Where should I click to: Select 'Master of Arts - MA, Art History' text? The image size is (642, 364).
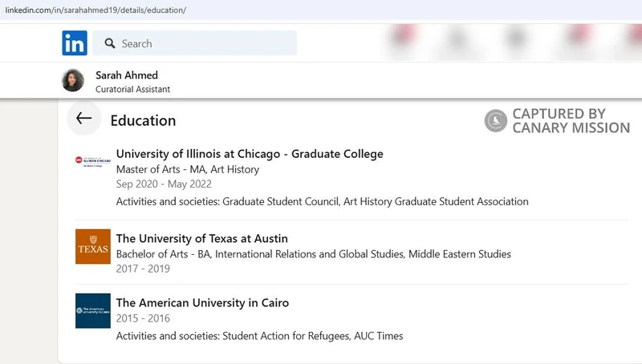coord(188,169)
